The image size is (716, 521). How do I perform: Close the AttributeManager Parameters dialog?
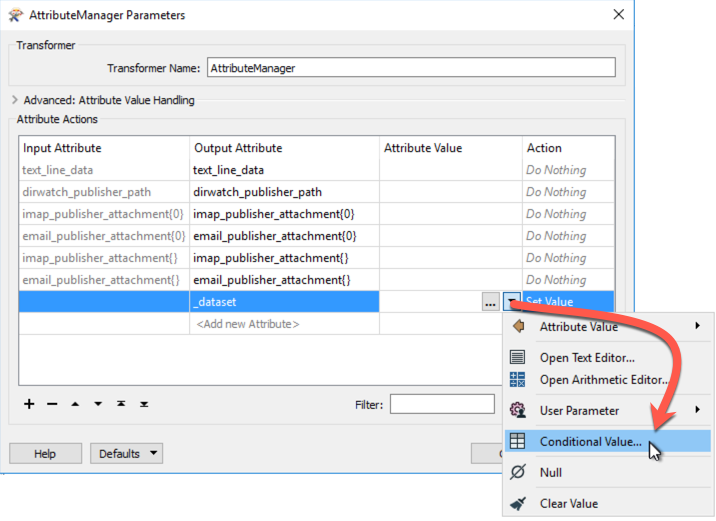619,15
